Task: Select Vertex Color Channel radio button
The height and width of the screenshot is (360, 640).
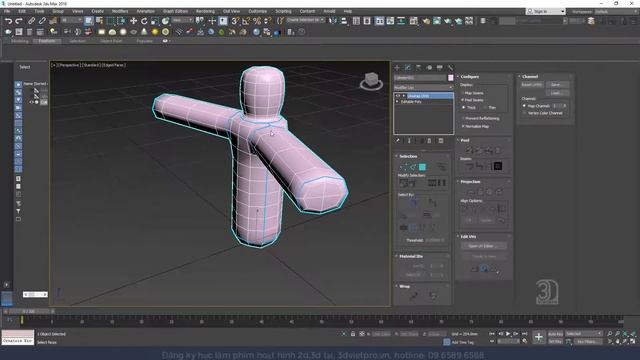Action: (x=524, y=113)
